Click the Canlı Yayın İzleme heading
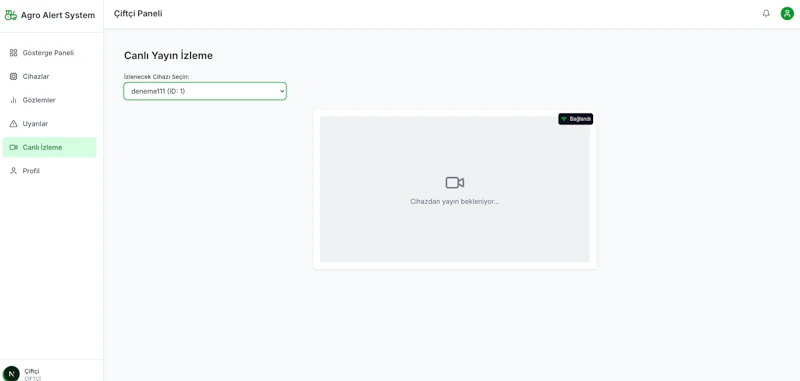Viewport: 800px width, 381px height. click(x=168, y=56)
